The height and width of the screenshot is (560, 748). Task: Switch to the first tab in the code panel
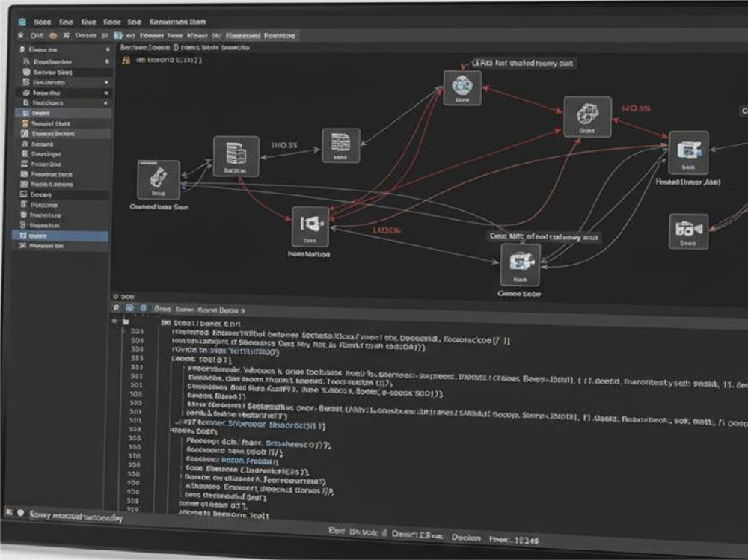tap(162, 309)
